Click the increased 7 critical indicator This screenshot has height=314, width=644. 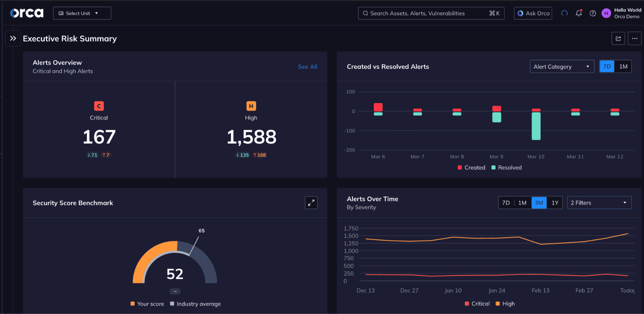tap(106, 155)
